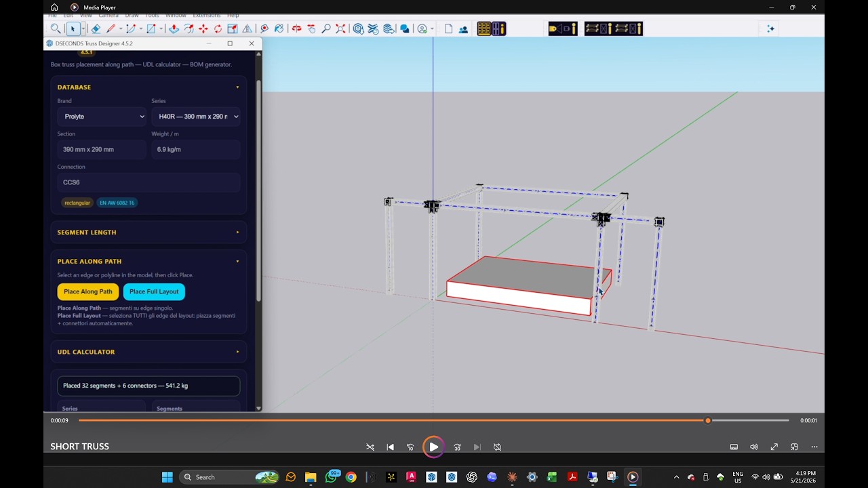868x488 pixels.
Task: Open Windows Start menu
Action: (167, 477)
